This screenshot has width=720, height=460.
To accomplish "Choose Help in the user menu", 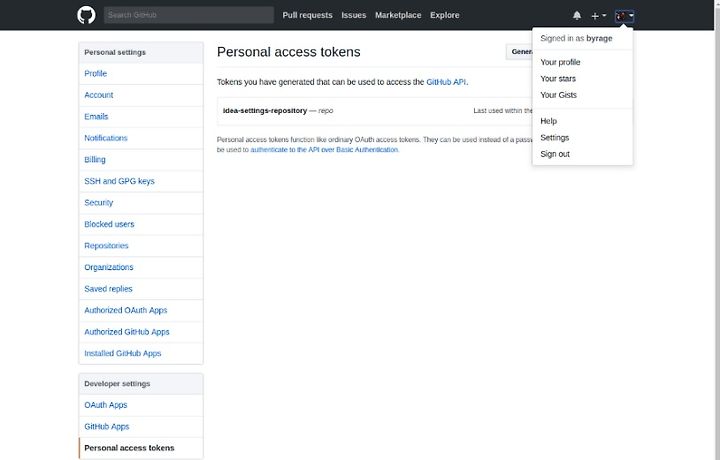I will click(x=582, y=121).
